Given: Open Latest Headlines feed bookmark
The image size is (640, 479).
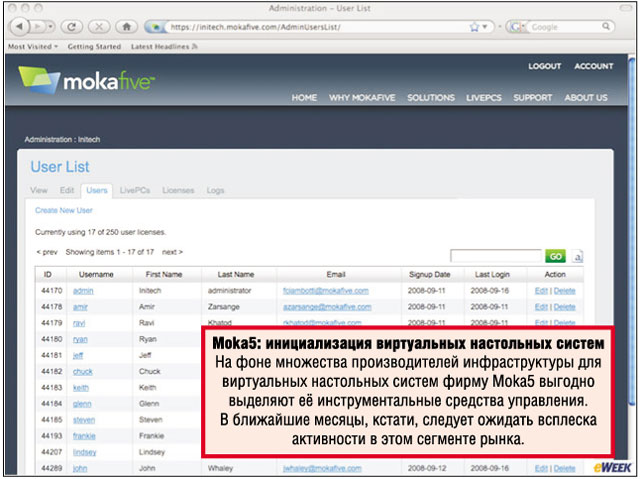Looking at the screenshot, I should point(164,47).
